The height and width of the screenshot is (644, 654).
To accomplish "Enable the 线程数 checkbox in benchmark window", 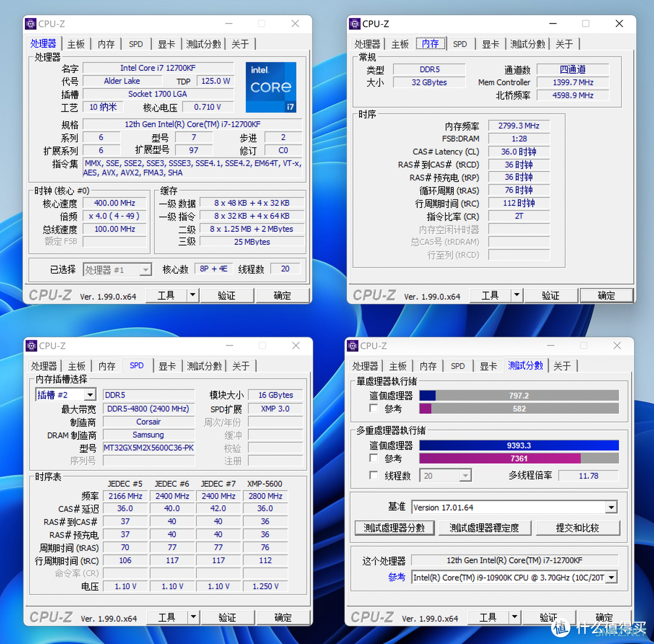I will 374,476.
